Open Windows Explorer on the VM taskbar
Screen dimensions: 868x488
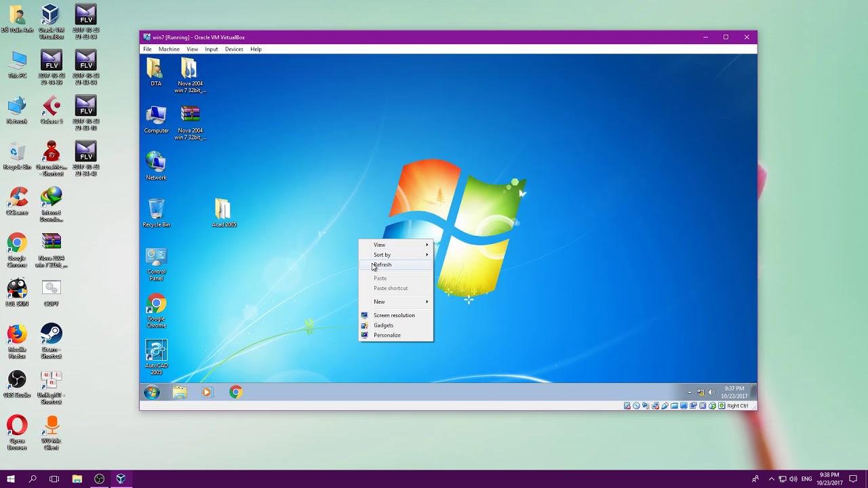point(180,392)
